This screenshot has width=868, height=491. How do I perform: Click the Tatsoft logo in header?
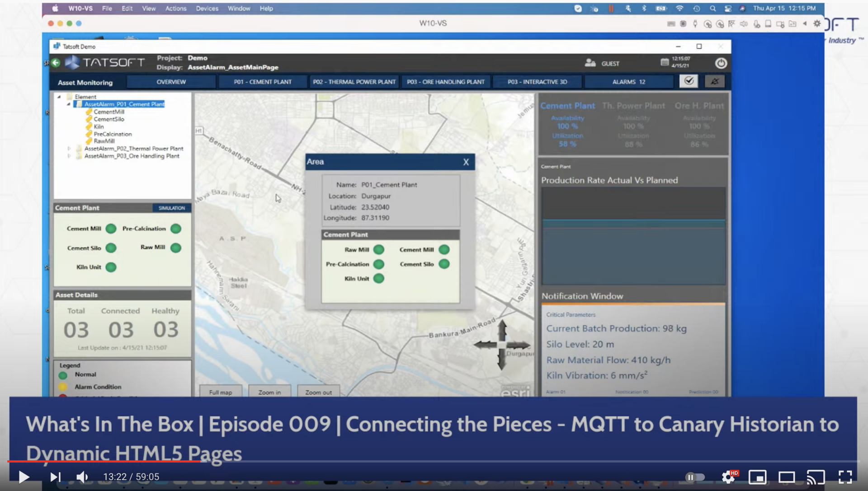point(105,62)
